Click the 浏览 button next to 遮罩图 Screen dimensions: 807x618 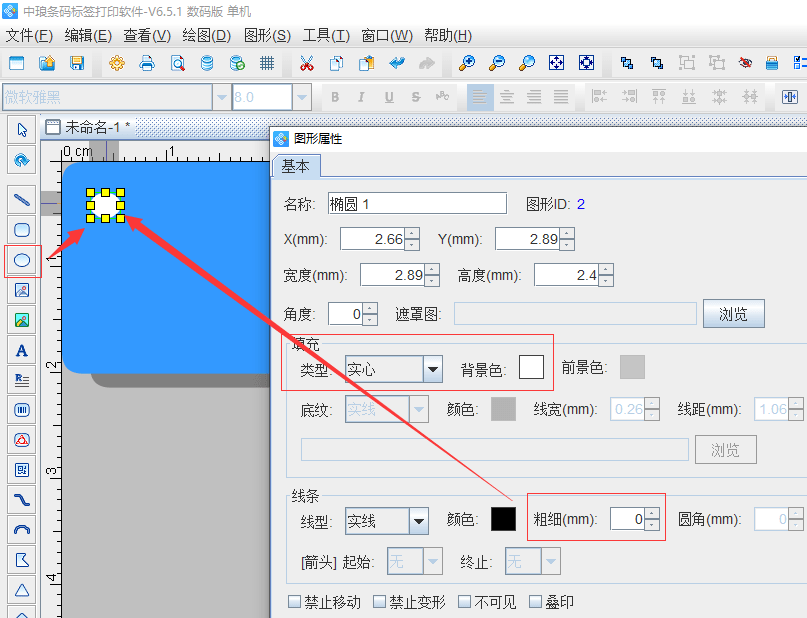pyautogui.click(x=733, y=313)
